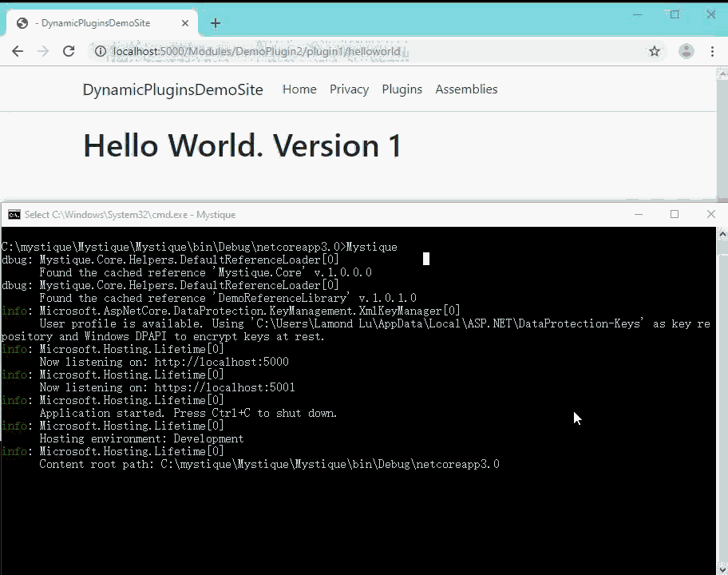Select the DynamicPluginsDemoSite browser tab
The height and width of the screenshot is (575, 728).
coord(92,23)
